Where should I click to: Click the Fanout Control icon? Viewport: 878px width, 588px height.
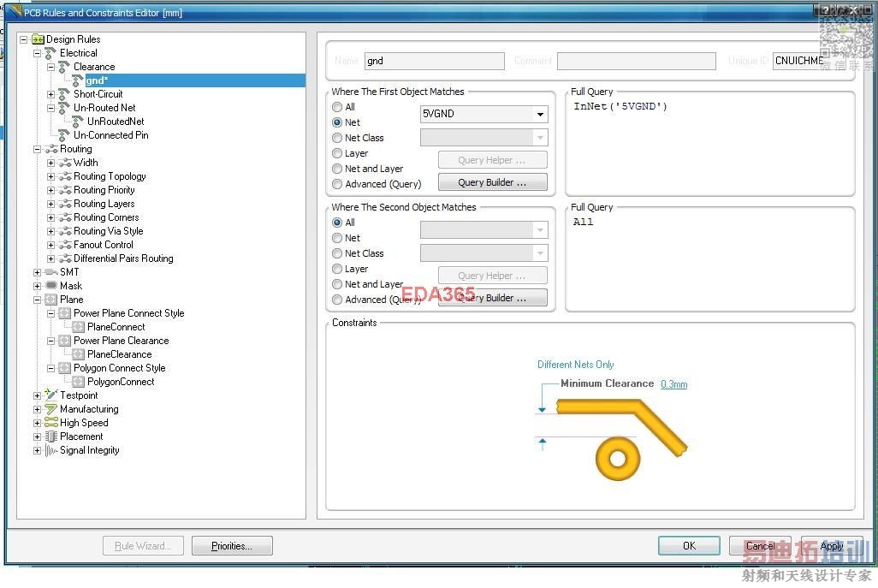pyautogui.click(x=65, y=245)
